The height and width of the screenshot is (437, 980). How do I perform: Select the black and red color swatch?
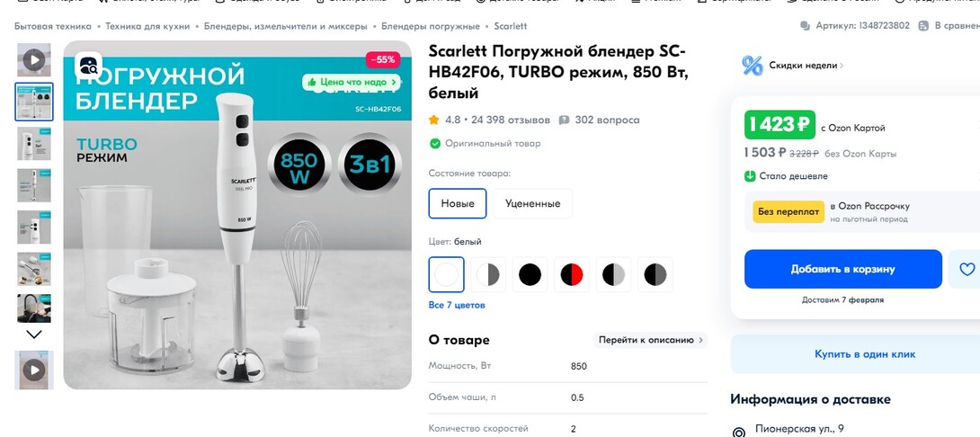point(572,274)
